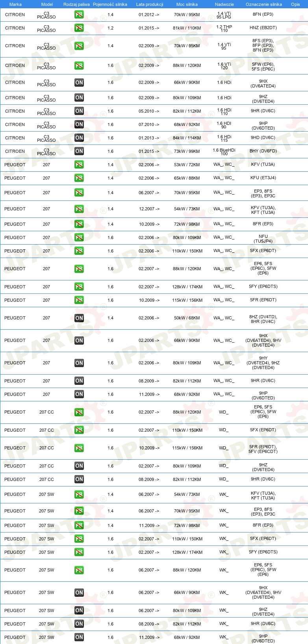The image size is (308, 644).
Task: Select 'WD_' cell in 207 CC 115kW row
Action: pyautogui.click(x=224, y=448)
